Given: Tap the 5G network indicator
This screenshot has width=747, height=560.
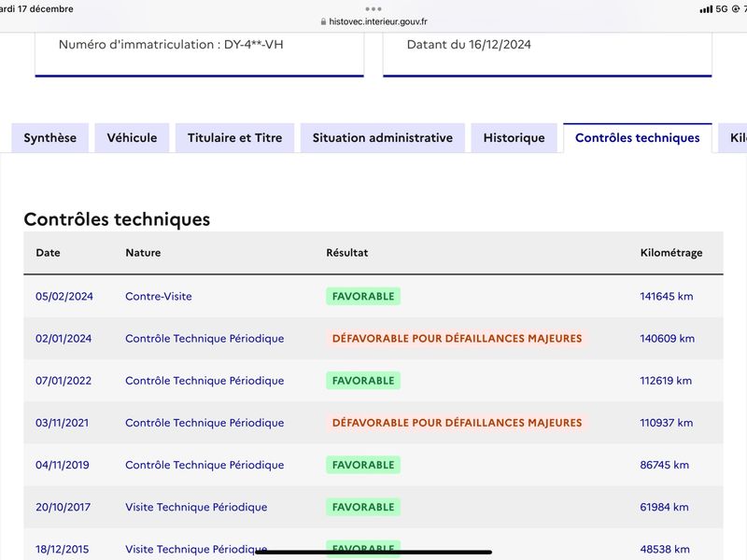Looking at the screenshot, I should click(x=722, y=9).
